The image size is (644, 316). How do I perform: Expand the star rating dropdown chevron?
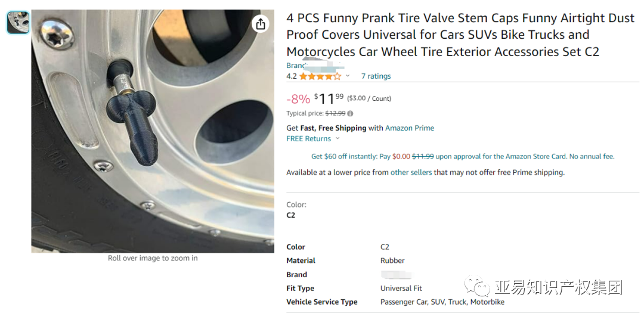348,76
